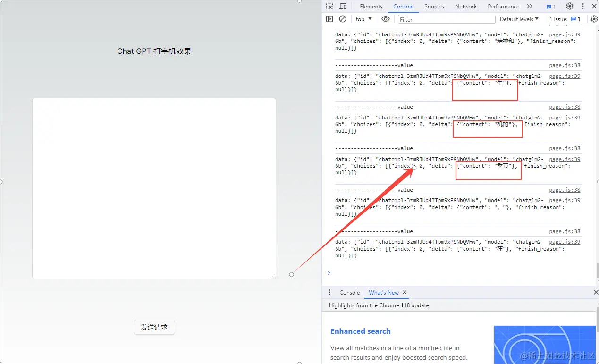Show the console sidebar panel
Screen dimensions: 599x364
pyautogui.click(x=329, y=19)
